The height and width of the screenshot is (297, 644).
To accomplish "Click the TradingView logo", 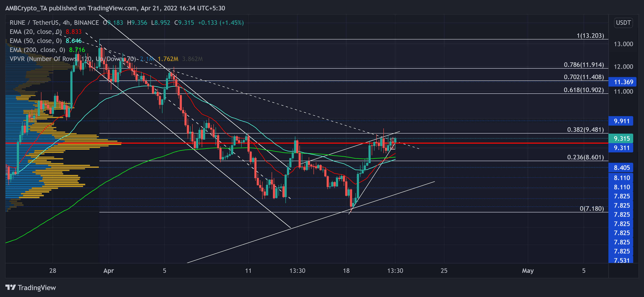I will [x=30, y=288].
